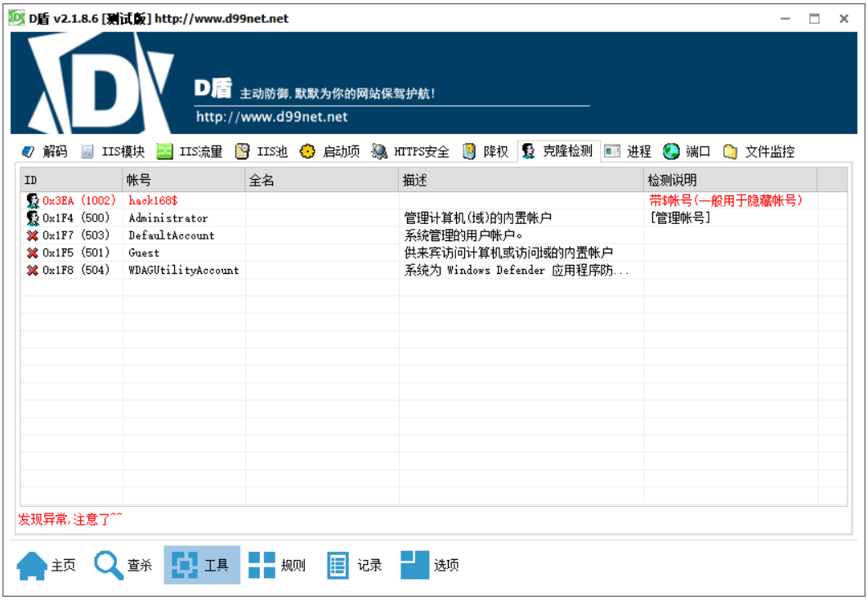The image size is (868, 600).
Task: Click the user icon for Administrator row
Action: (33, 218)
